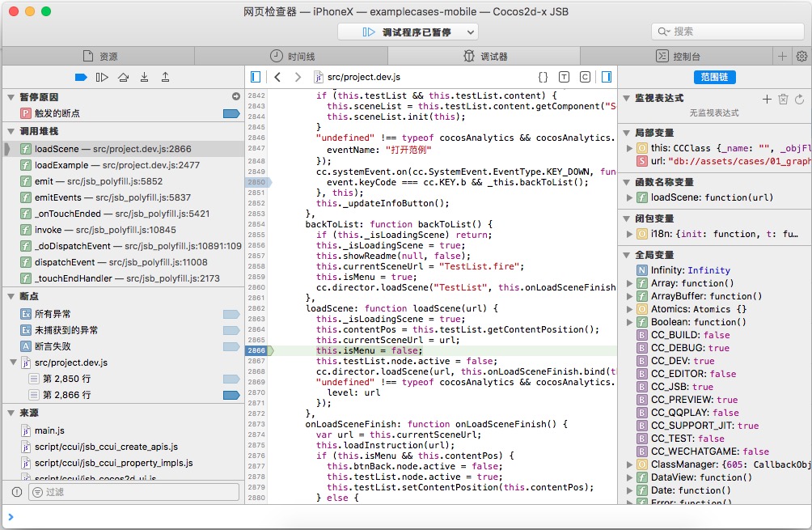812x530 pixels.
Task: Toggle the 第 2,866 行 breakpoint
Action: point(231,395)
